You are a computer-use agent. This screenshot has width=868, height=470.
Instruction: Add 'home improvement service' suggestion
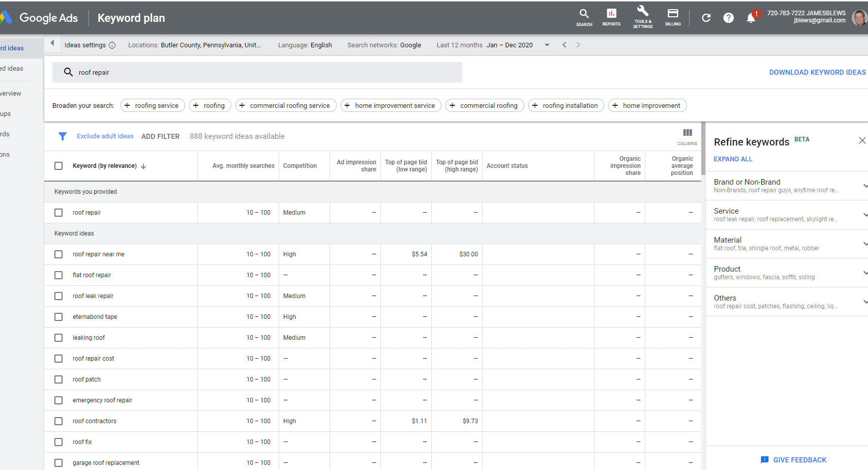coord(391,105)
